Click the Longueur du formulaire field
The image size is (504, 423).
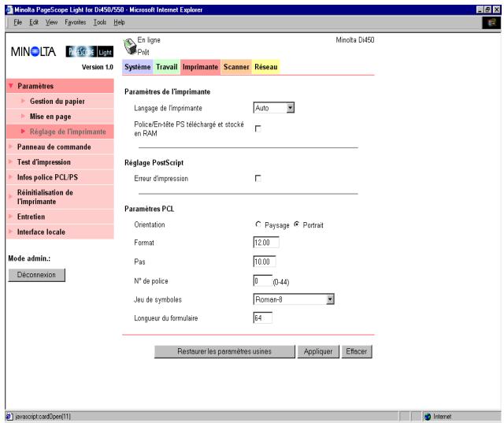coord(262,318)
